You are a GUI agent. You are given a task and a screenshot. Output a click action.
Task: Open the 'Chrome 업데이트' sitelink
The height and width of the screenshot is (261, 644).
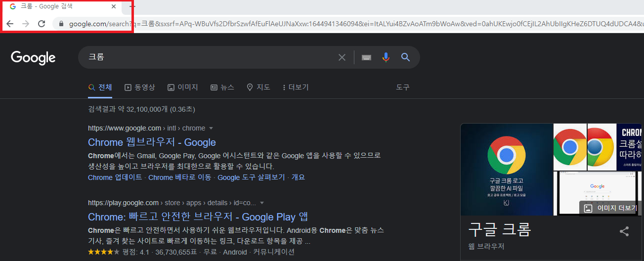point(115,177)
